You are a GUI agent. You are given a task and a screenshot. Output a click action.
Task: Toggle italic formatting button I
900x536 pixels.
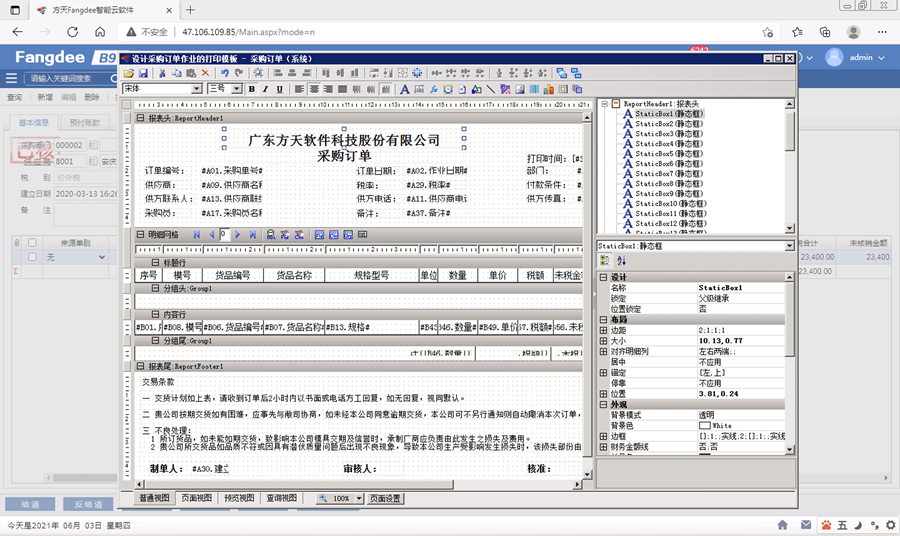[x=265, y=89]
